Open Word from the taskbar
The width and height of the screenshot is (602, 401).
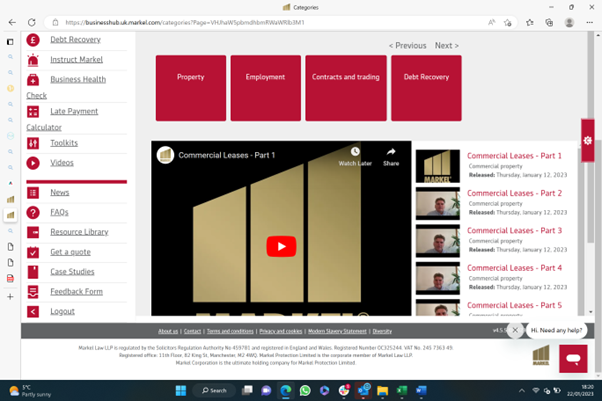click(x=421, y=391)
